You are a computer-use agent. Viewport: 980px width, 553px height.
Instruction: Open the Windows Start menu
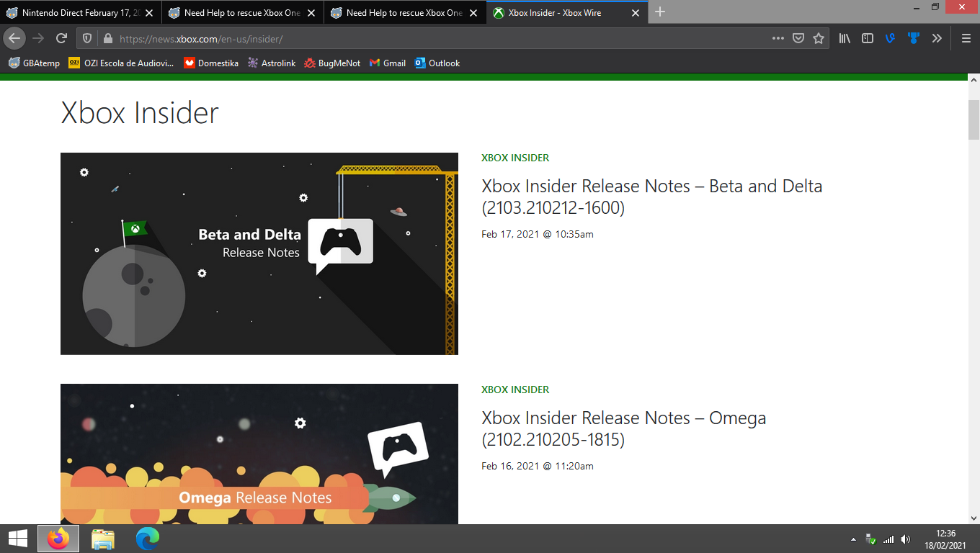(17, 539)
